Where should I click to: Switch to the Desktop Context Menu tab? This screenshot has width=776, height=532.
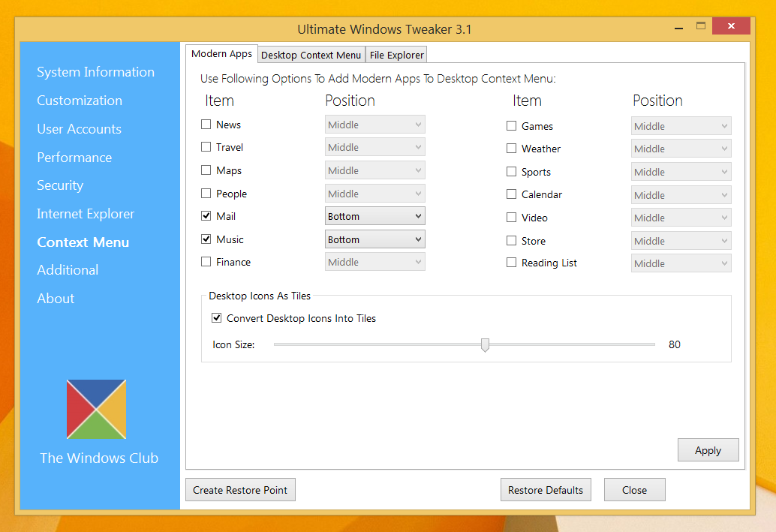(x=311, y=55)
